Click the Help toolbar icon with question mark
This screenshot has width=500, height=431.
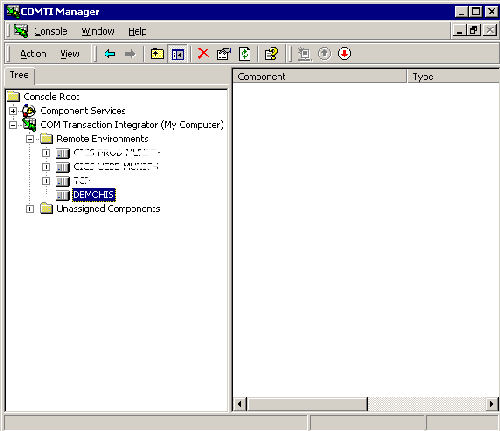click(271, 54)
